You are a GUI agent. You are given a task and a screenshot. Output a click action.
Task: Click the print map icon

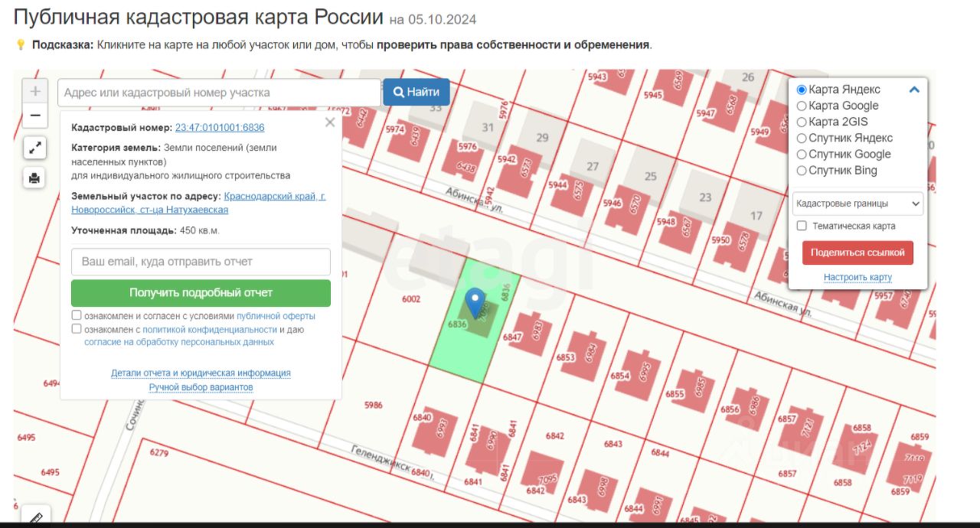pos(35,178)
